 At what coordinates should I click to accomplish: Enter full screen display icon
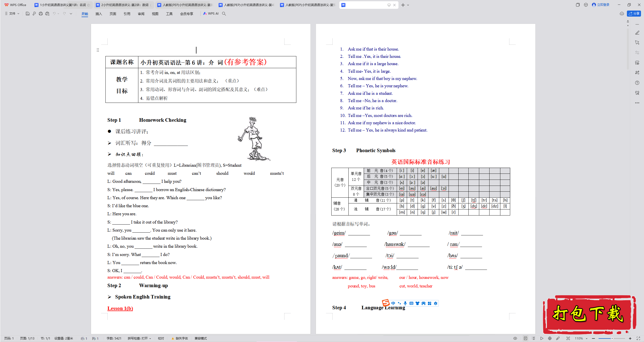pyautogui.click(x=638, y=338)
